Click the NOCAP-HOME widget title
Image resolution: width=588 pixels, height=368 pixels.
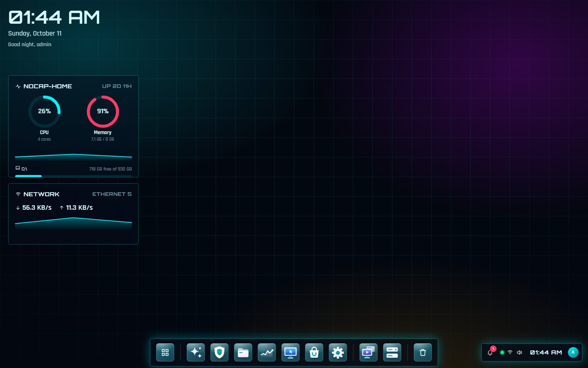[x=47, y=86]
